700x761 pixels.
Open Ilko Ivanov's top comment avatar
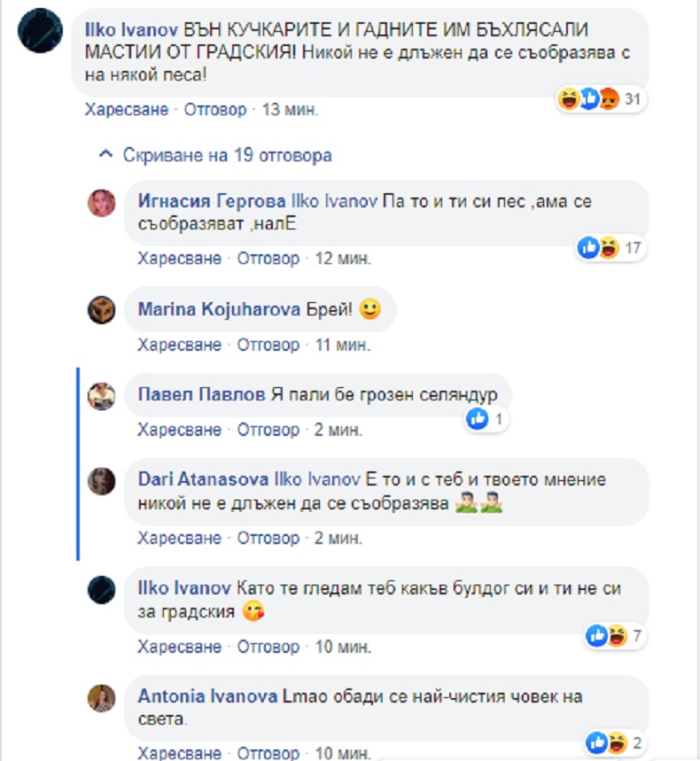click(40, 30)
